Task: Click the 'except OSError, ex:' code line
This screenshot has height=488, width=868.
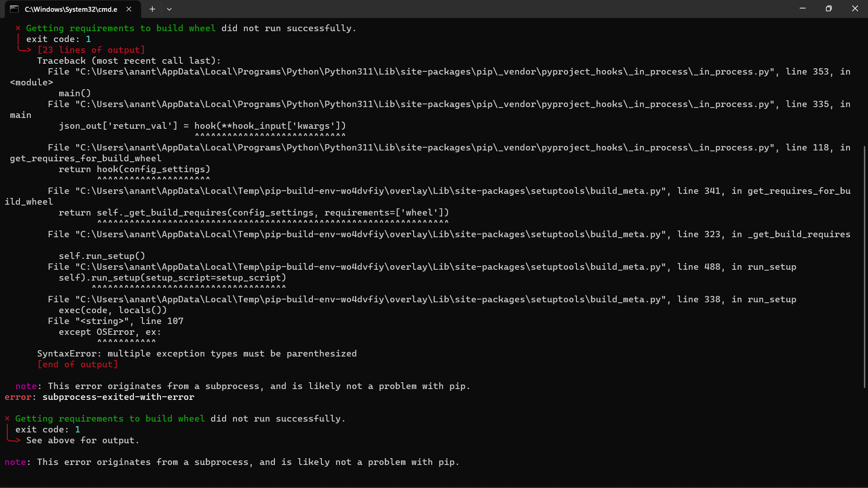Action: tap(110, 332)
